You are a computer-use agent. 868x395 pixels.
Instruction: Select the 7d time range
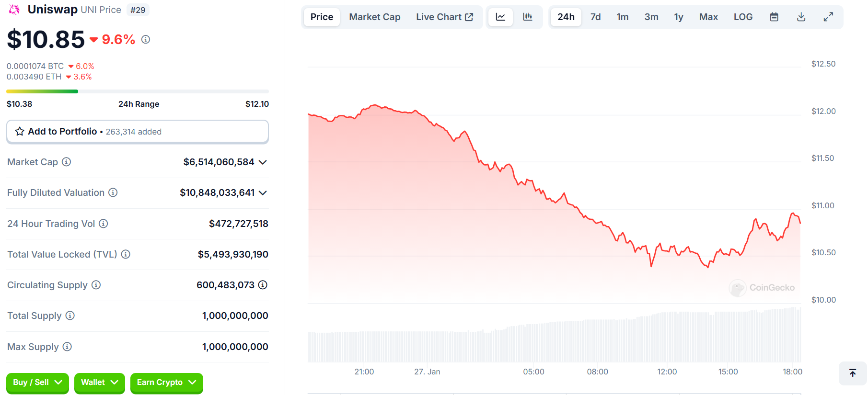pyautogui.click(x=595, y=17)
